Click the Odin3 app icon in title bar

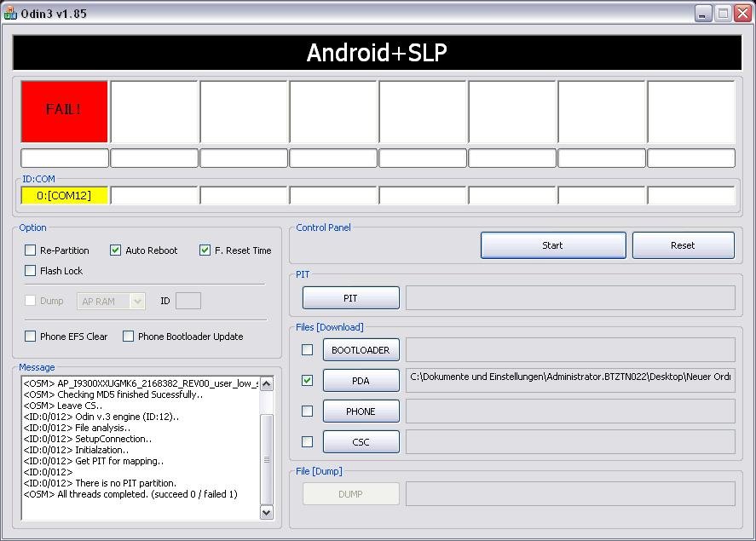(10, 14)
